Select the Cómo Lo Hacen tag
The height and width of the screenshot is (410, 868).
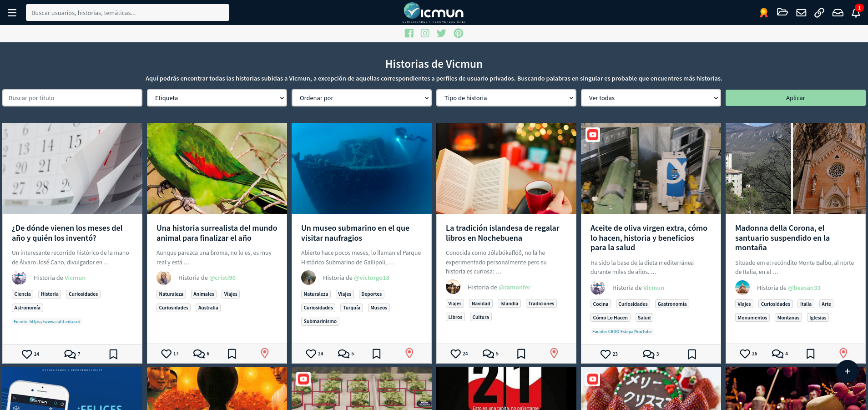click(x=611, y=318)
